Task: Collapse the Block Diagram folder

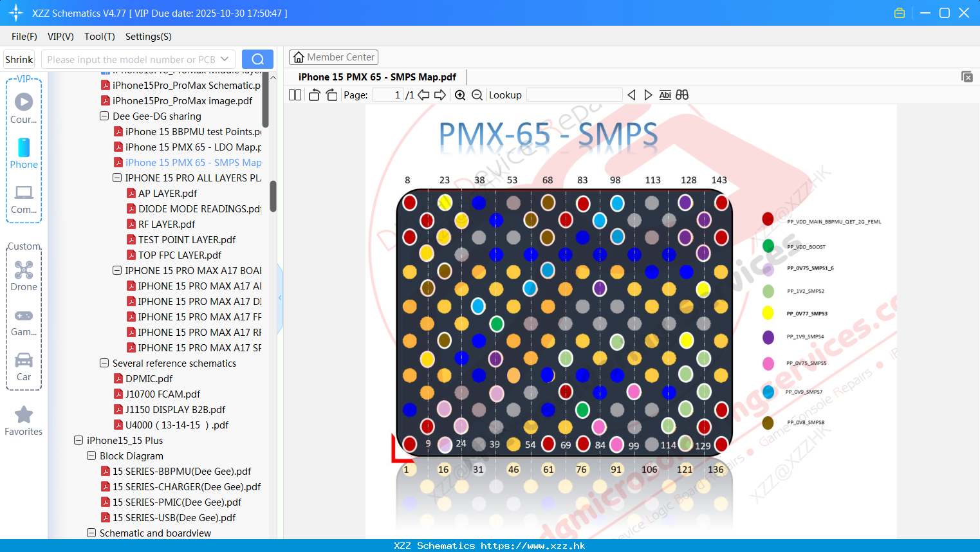Action: tap(91, 456)
